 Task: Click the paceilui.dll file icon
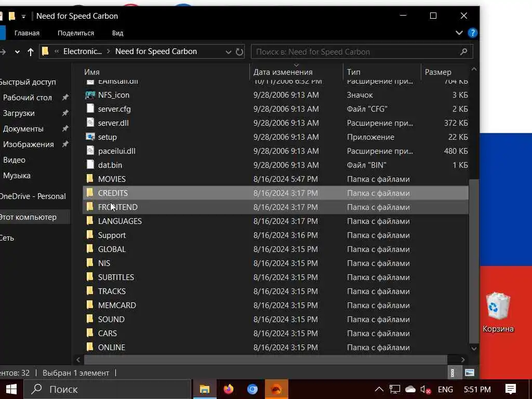pos(90,151)
